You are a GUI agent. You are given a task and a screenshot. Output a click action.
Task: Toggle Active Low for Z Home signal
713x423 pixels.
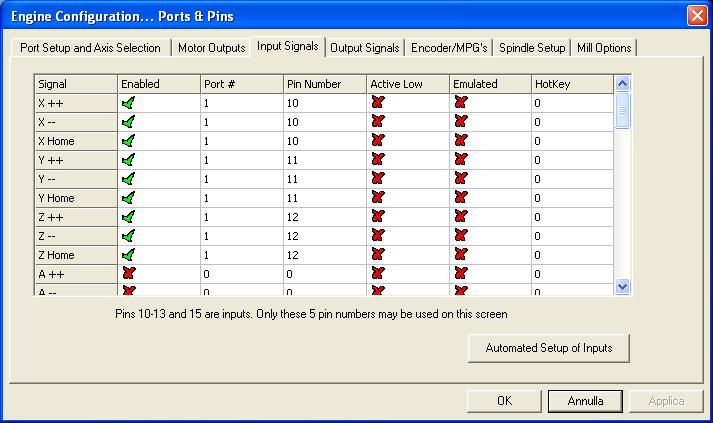[377, 254]
